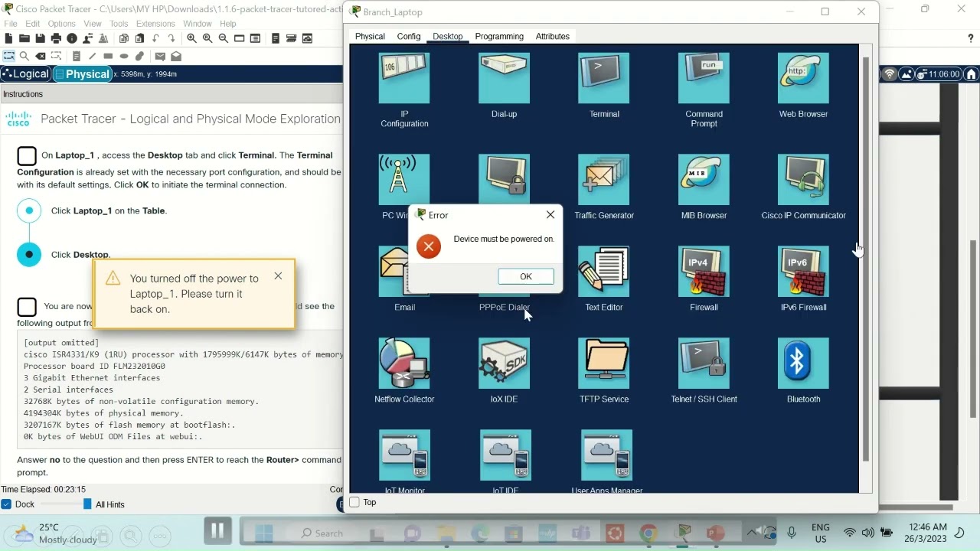Click the Physical workspace mode button
This screenshot has height=551, width=980.
click(82, 73)
